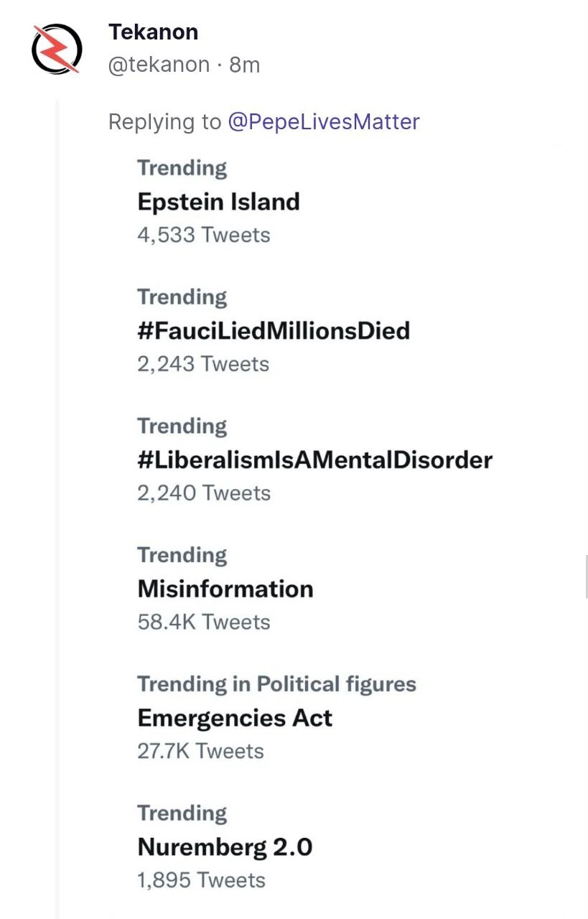Open the 8m post timestamp
The width and height of the screenshot is (588, 919).
tap(244, 65)
